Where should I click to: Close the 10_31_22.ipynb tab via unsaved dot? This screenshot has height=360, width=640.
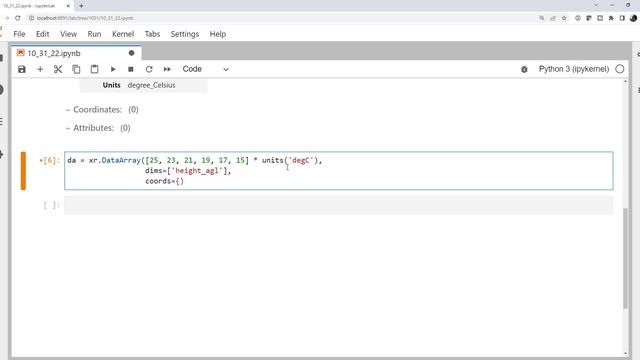pyautogui.click(x=131, y=53)
